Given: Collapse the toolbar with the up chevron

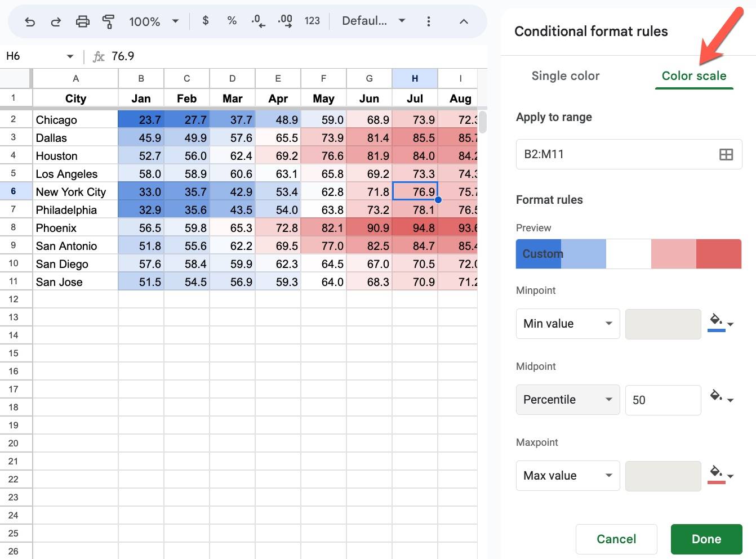Looking at the screenshot, I should click(464, 21).
